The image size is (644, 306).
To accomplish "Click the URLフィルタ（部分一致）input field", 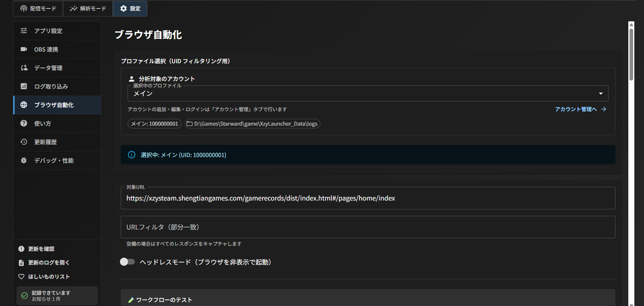I will [x=368, y=227].
